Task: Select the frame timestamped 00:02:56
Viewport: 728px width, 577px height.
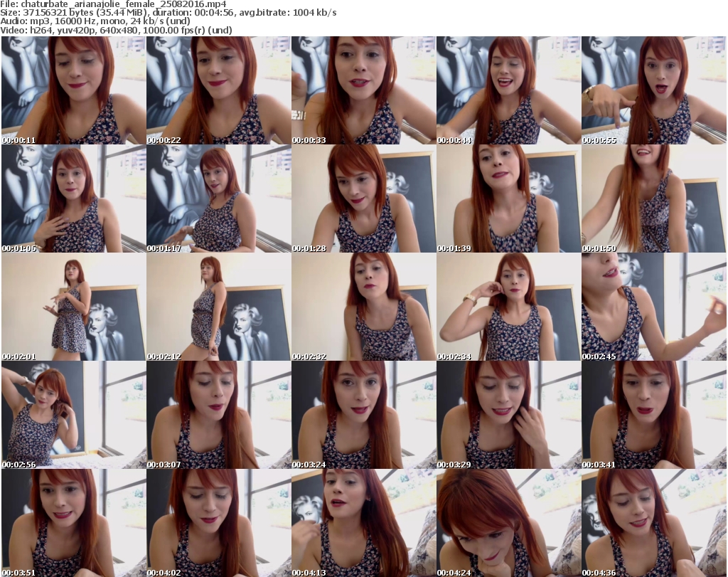Action: pos(73,415)
